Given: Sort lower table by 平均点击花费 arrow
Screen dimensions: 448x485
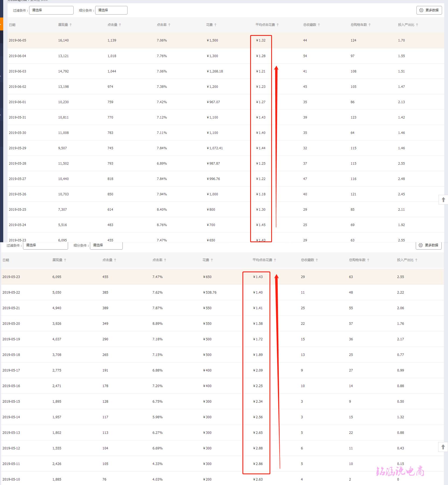Looking at the screenshot, I should 275,260.
